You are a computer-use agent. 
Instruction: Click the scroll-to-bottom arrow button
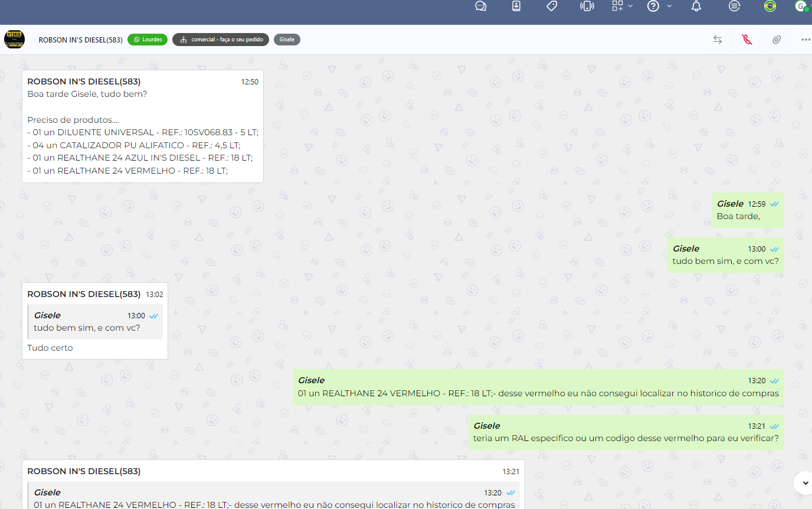pyautogui.click(x=803, y=482)
